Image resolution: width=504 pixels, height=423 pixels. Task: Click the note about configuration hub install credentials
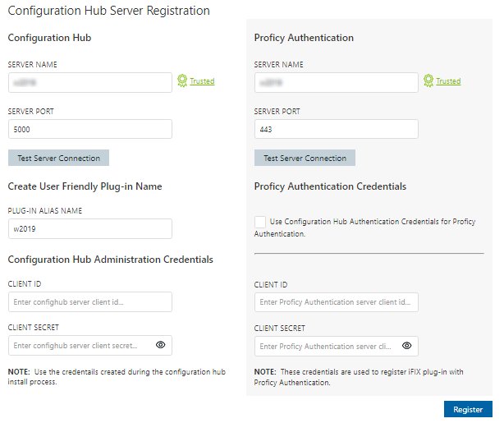point(117,377)
